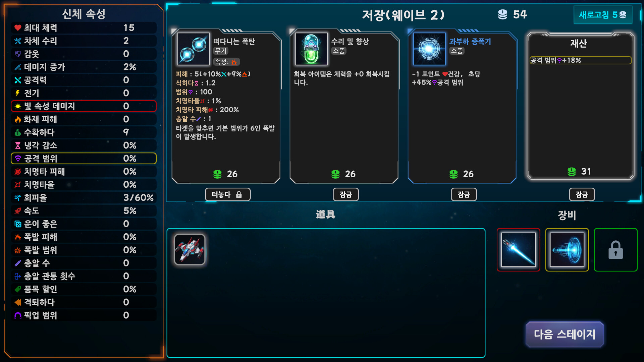The image size is (644, 362).
Task: Toggle 잠금 lock under 수리 및 향상 card
Action: coord(346,194)
